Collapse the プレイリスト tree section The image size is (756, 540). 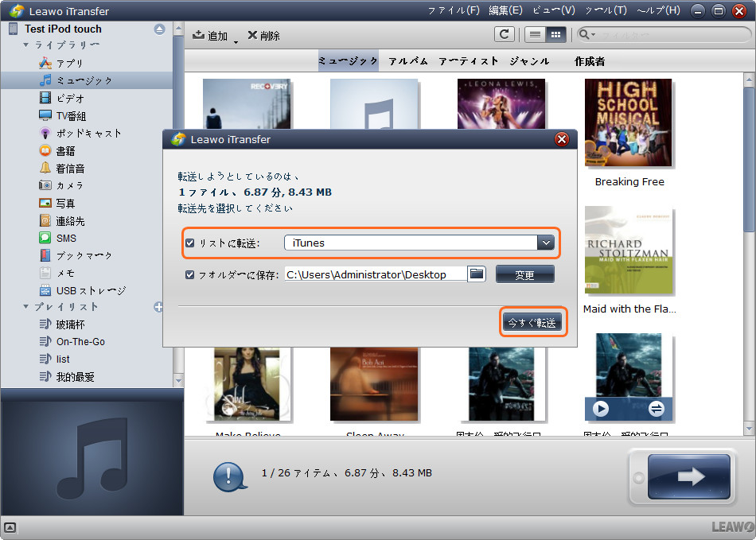point(26,307)
